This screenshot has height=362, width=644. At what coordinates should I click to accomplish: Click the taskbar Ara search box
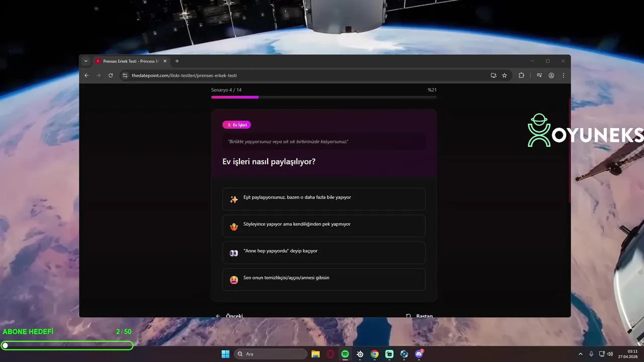click(x=271, y=354)
